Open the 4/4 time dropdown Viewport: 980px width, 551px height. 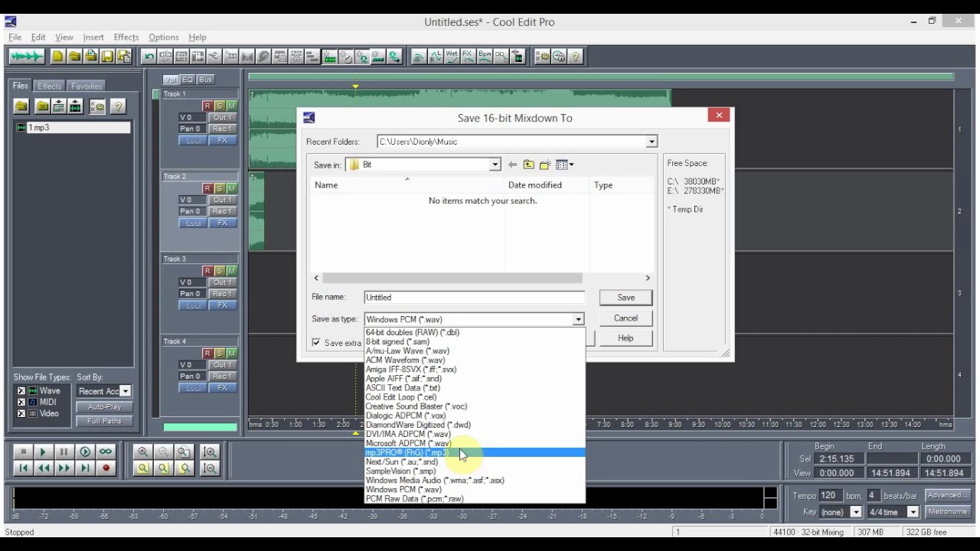pyautogui.click(x=913, y=512)
